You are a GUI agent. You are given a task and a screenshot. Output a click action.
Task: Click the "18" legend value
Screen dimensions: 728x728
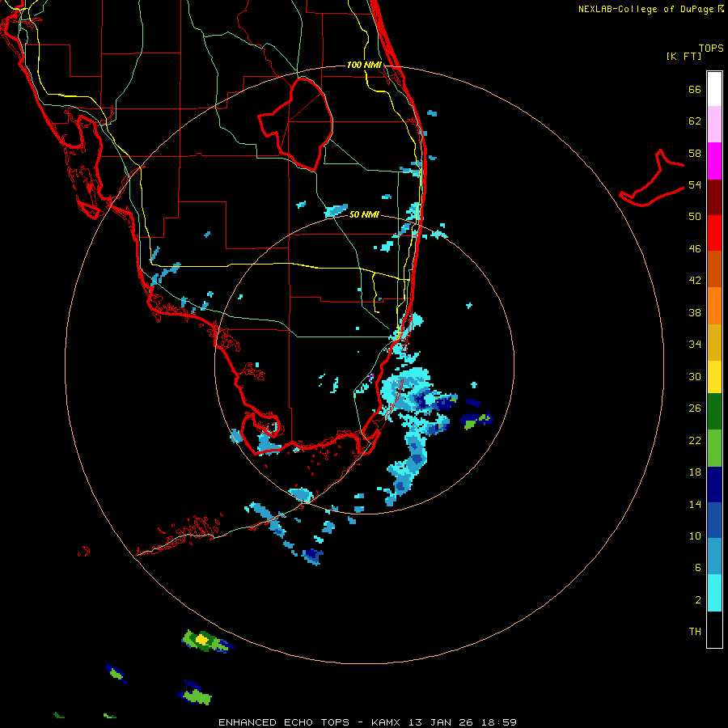tap(695, 472)
